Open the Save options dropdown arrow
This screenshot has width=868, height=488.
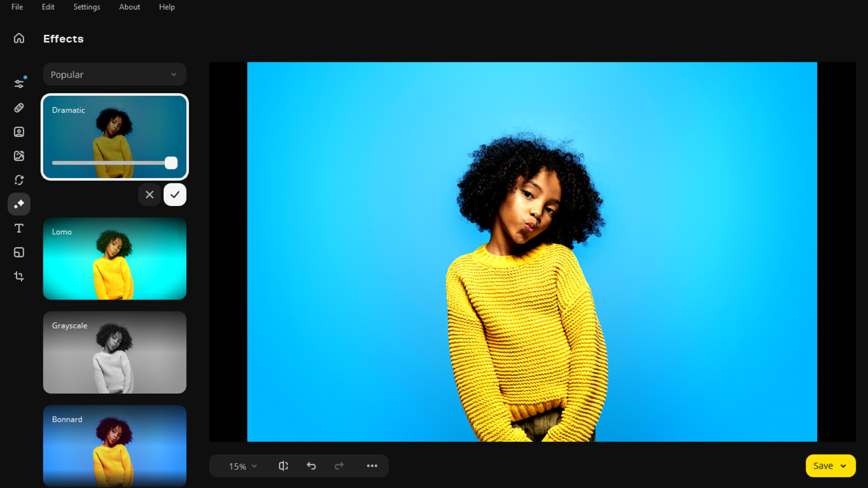(844, 465)
